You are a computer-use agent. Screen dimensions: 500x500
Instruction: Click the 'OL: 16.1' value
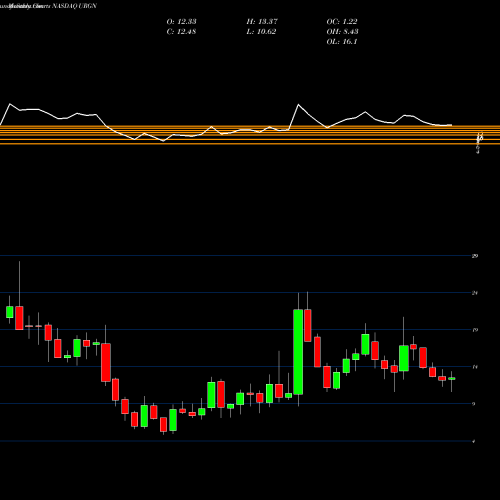(342, 42)
